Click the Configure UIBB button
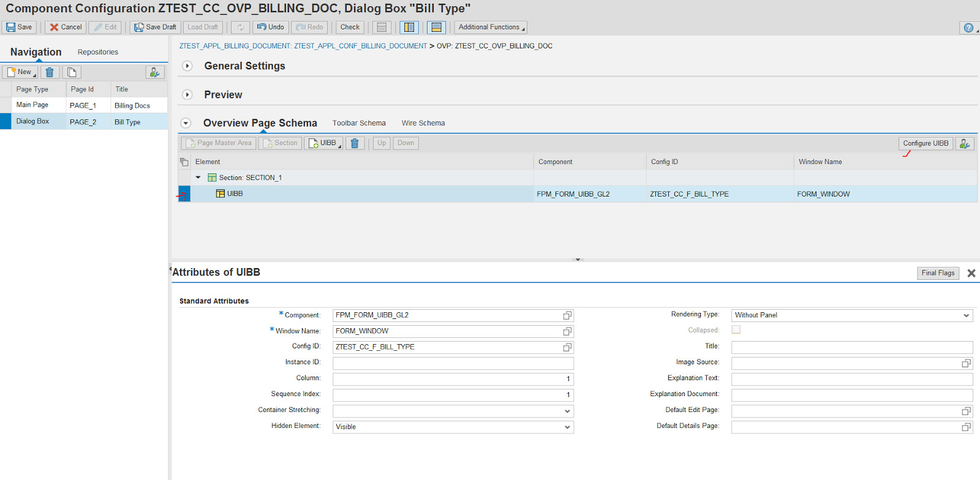This screenshot has width=980, height=480. point(925,143)
